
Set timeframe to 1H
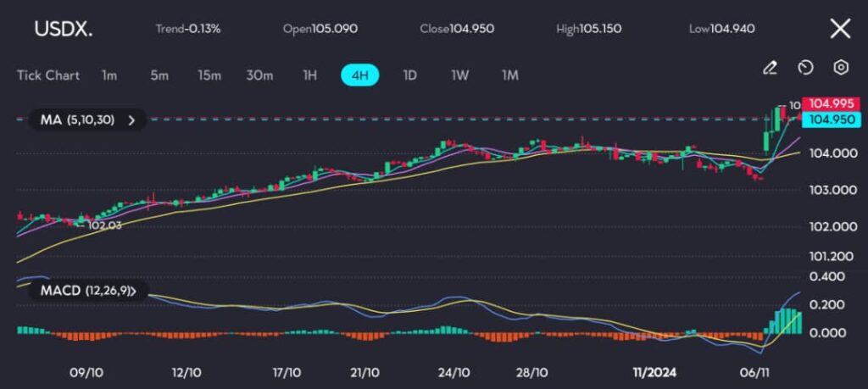(x=309, y=75)
